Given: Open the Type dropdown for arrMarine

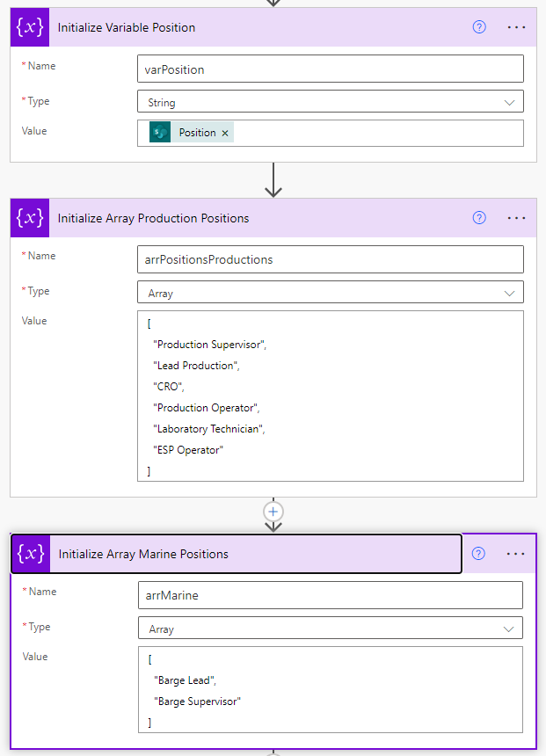Looking at the screenshot, I should (330, 628).
